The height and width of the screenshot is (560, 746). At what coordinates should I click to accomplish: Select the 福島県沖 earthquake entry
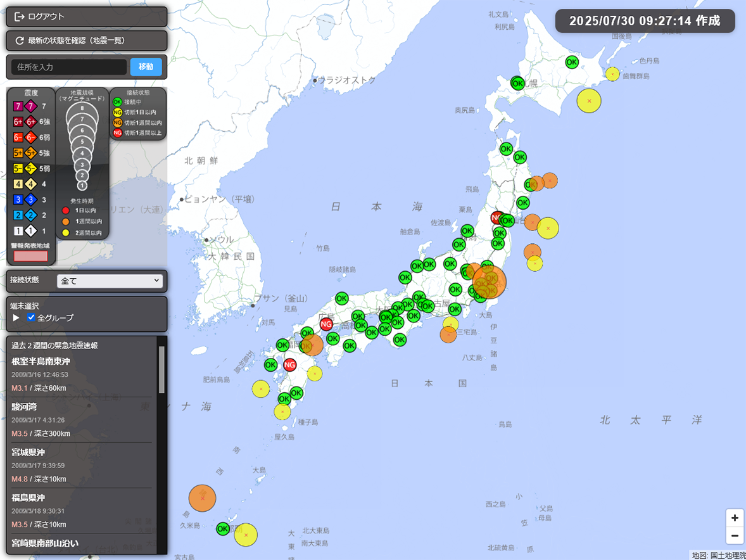[x=81, y=511]
